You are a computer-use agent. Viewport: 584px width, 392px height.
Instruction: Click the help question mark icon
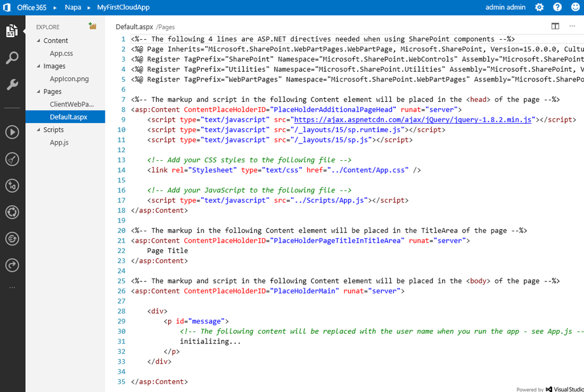click(557, 7)
